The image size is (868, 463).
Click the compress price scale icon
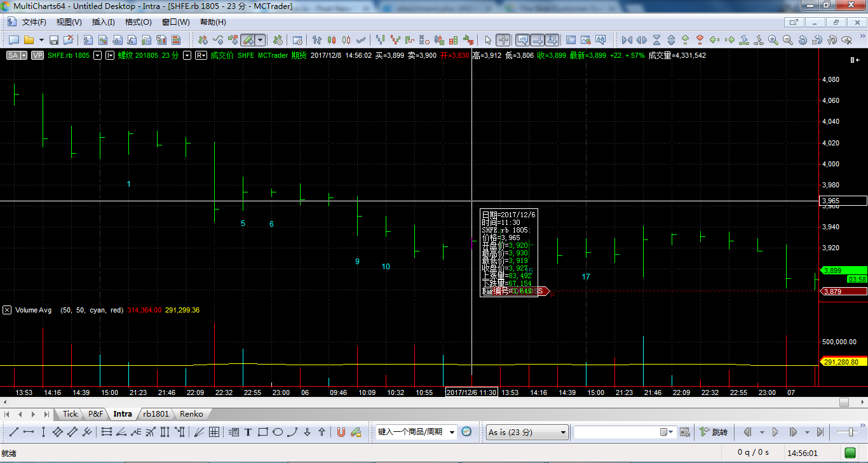[656, 40]
